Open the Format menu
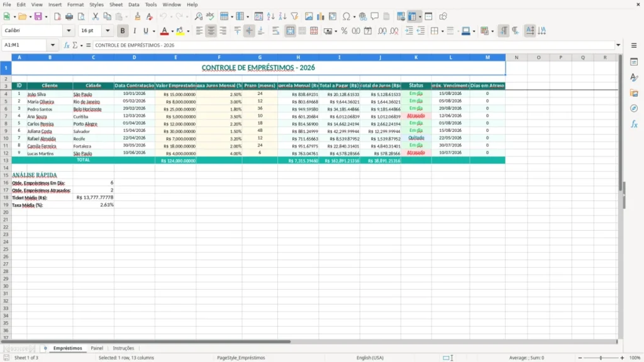 (x=75, y=4)
